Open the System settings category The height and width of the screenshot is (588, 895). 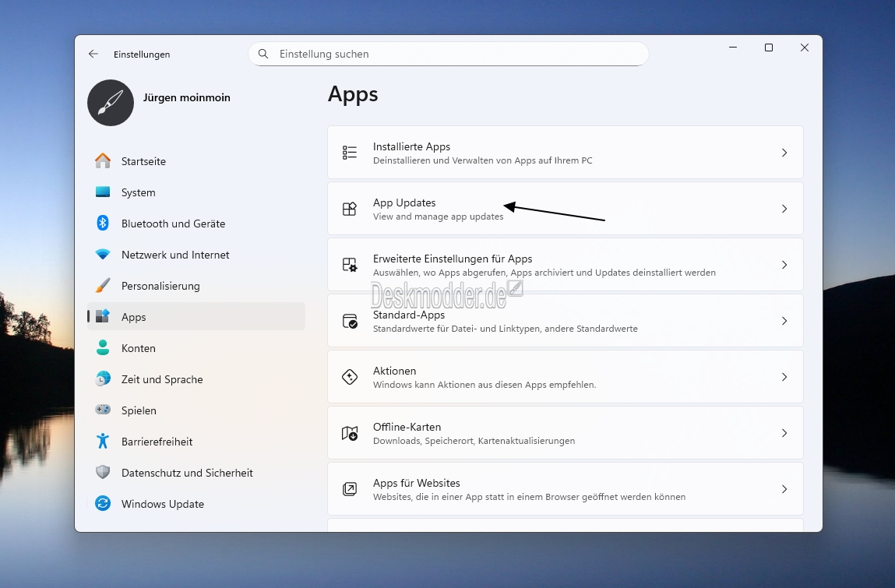coord(139,192)
